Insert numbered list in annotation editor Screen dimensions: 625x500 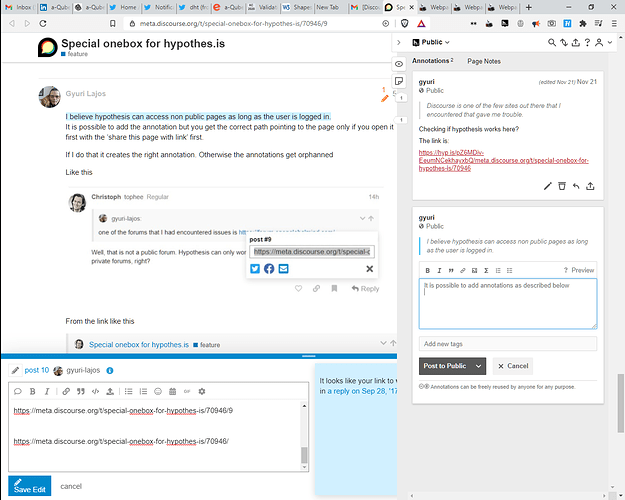point(498,270)
